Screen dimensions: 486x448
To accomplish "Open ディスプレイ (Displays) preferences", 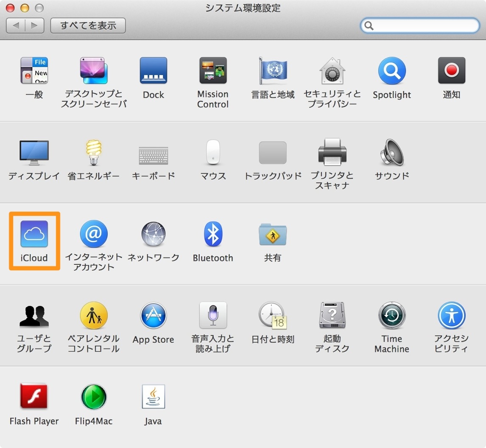I will tap(34, 152).
